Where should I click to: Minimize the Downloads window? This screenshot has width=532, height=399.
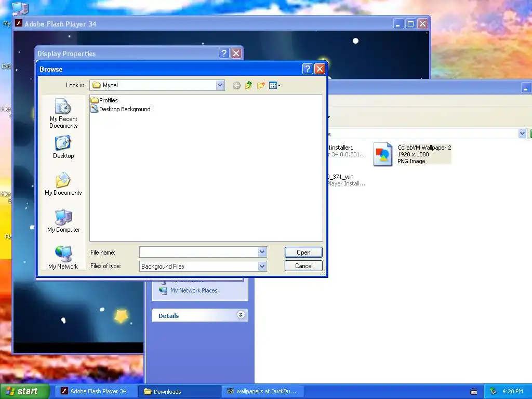[526, 87]
